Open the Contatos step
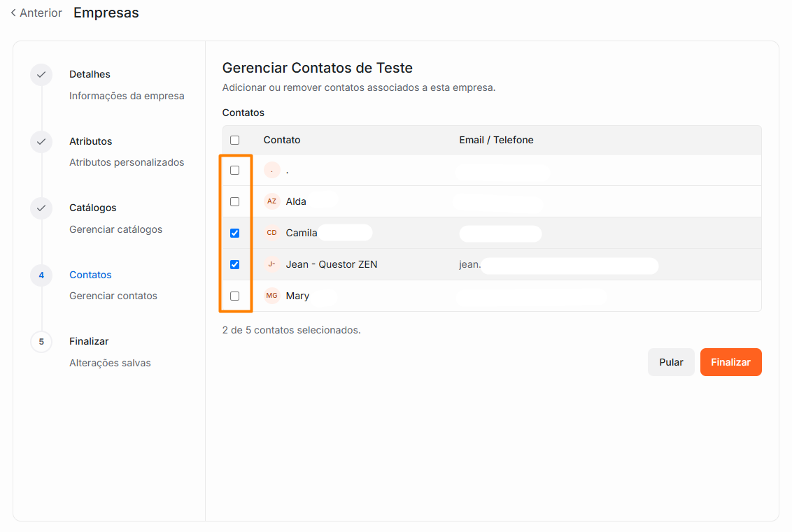This screenshot has height=532, width=792. pos(90,275)
